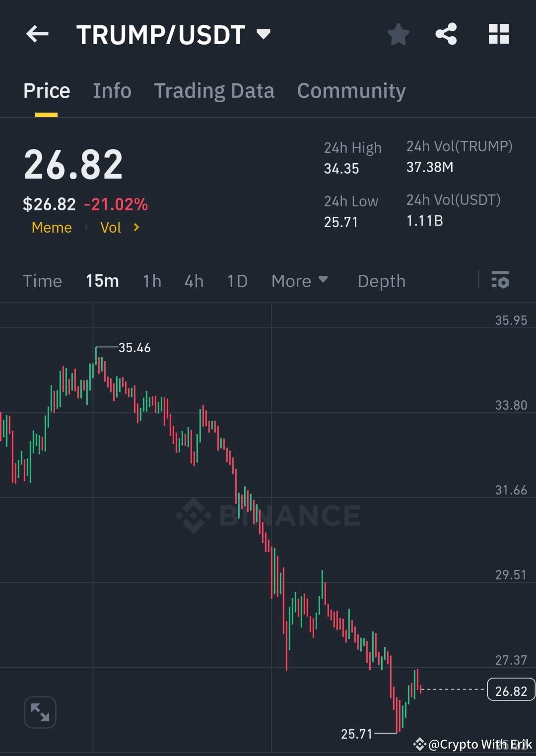Expand the chart to fullscreen
Viewport: 536px width, 756px height.
(40, 712)
